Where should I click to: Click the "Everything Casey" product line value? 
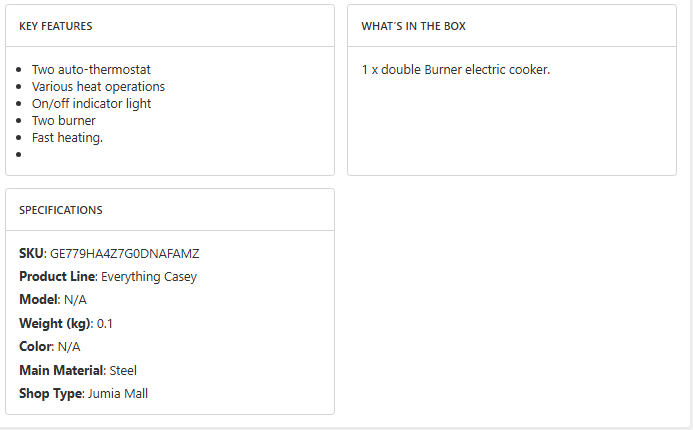[149, 277]
